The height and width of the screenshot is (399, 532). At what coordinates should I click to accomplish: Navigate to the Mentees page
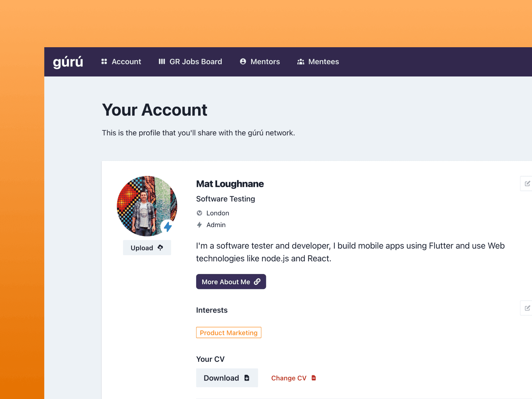coord(323,62)
